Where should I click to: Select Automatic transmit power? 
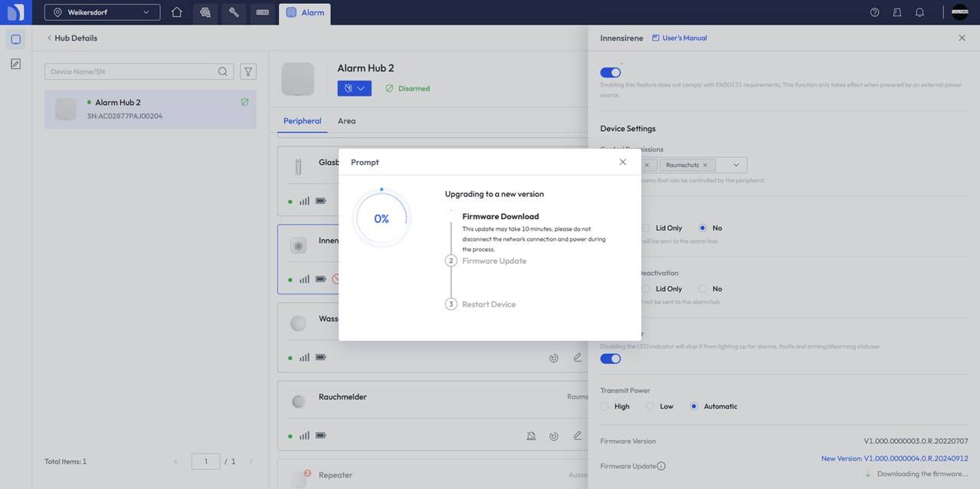tap(694, 406)
